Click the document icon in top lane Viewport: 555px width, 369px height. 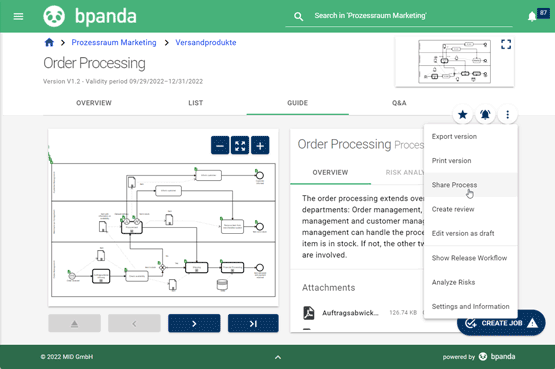pyautogui.click(x=132, y=182)
